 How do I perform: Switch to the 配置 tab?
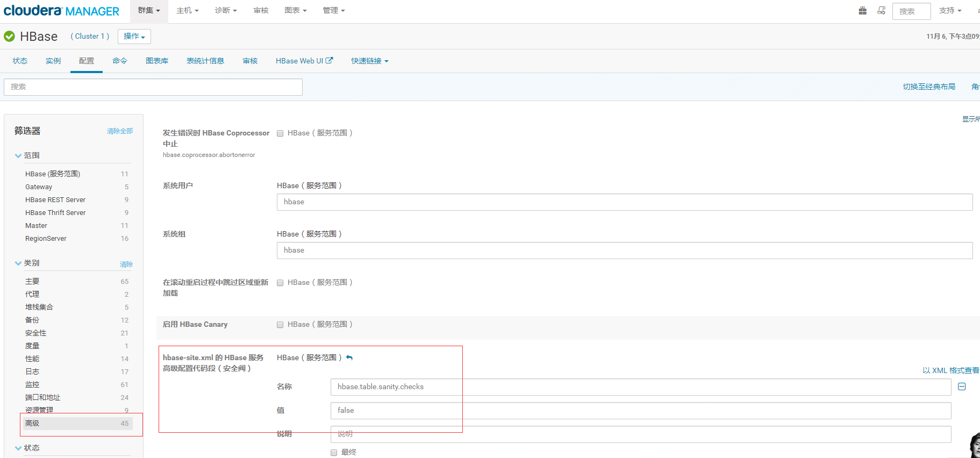coord(87,61)
